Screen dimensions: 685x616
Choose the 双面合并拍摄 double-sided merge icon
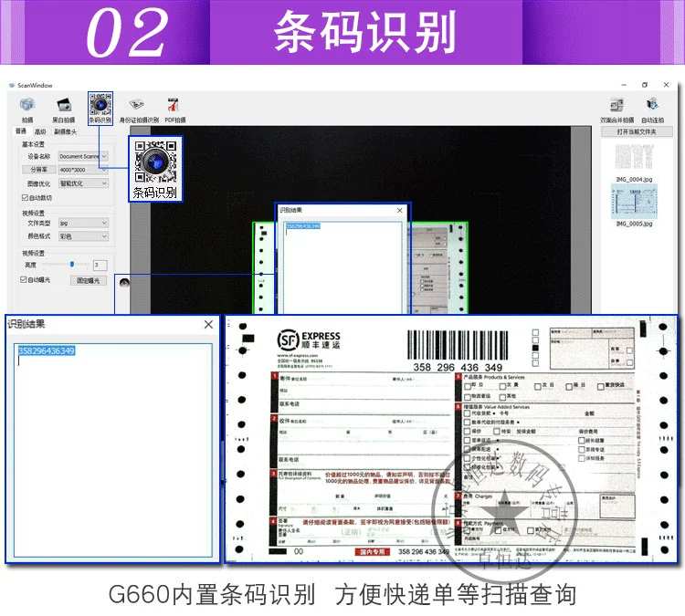click(x=616, y=105)
